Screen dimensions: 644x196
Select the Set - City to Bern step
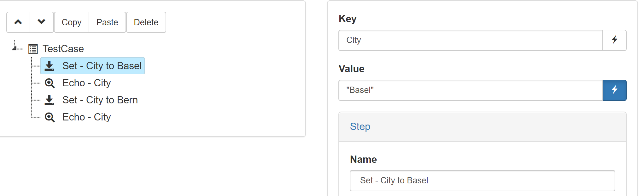coord(100,100)
